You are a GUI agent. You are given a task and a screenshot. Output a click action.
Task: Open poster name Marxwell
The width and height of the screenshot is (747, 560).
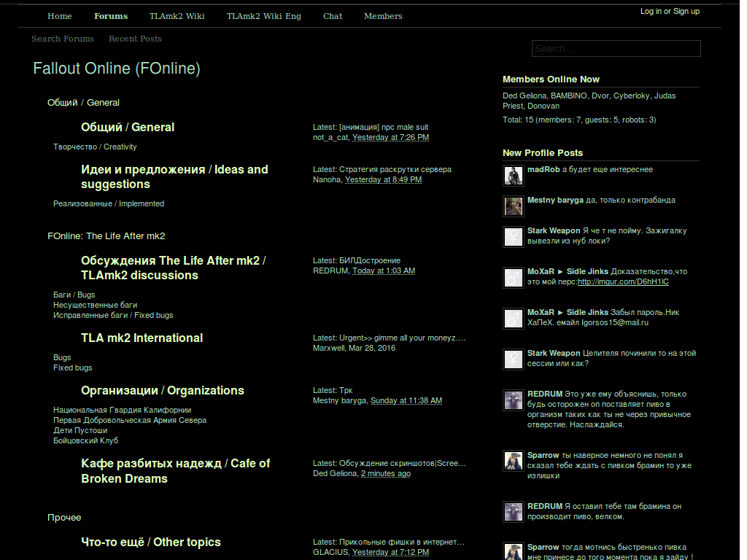(x=329, y=348)
